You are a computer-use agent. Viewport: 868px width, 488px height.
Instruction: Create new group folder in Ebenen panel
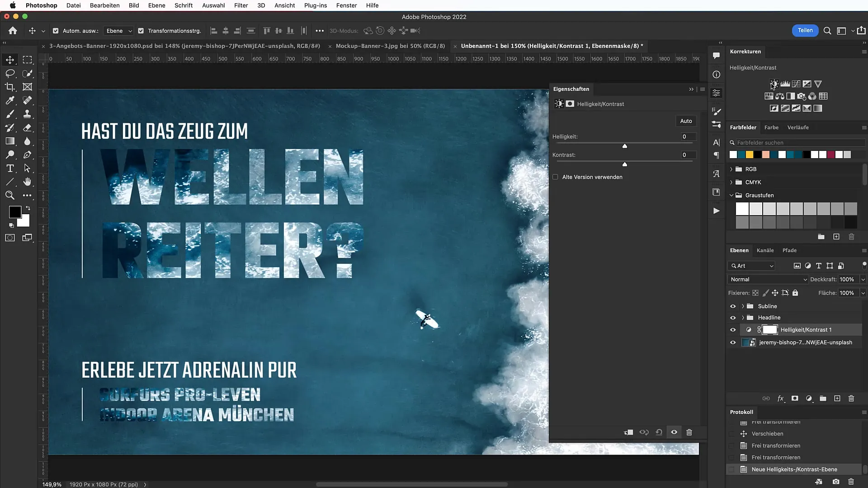tap(823, 399)
